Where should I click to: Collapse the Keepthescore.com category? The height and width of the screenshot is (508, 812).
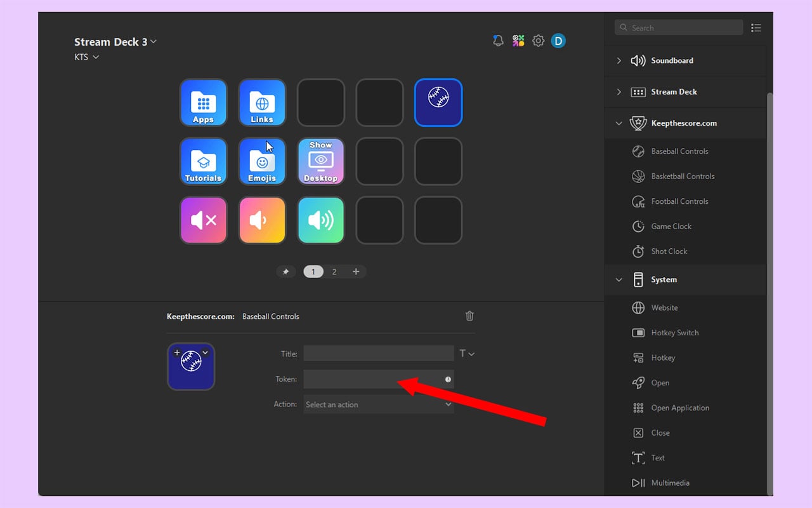[x=619, y=123]
